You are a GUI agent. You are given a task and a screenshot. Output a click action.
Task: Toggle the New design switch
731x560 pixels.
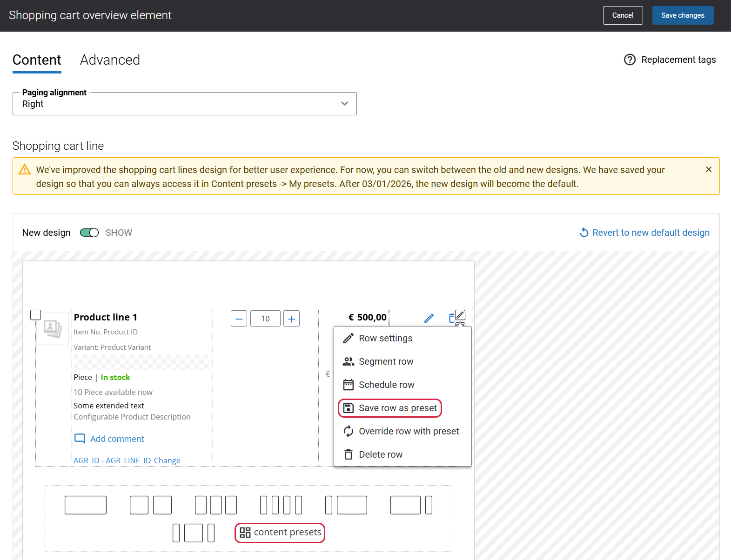[89, 233]
